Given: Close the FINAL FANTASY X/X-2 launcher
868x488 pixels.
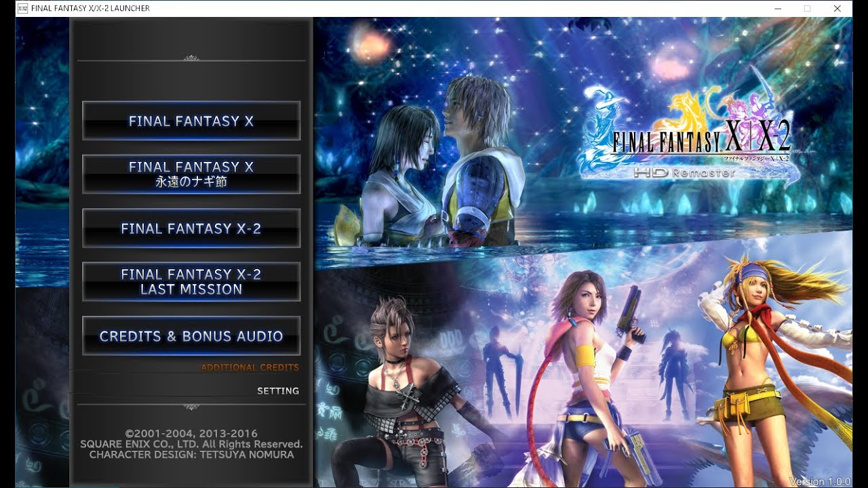Looking at the screenshot, I should (x=837, y=8).
